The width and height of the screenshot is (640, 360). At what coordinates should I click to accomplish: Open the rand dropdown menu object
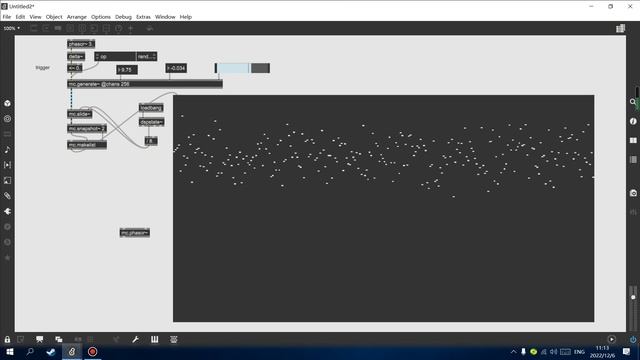click(x=147, y=56)
